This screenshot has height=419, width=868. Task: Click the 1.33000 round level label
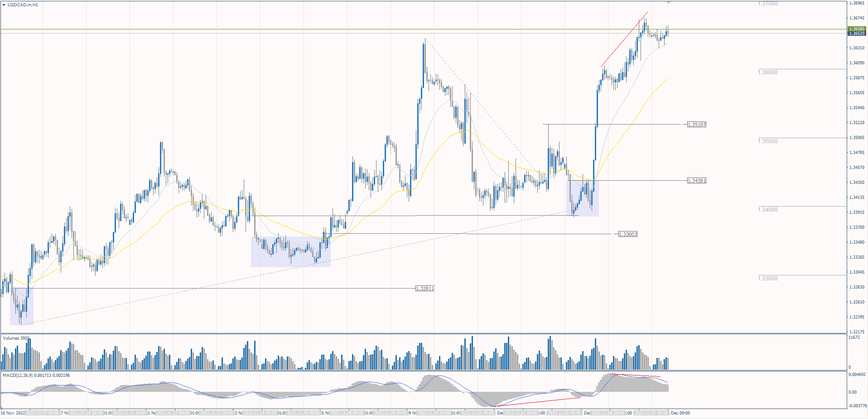[768, 279]
